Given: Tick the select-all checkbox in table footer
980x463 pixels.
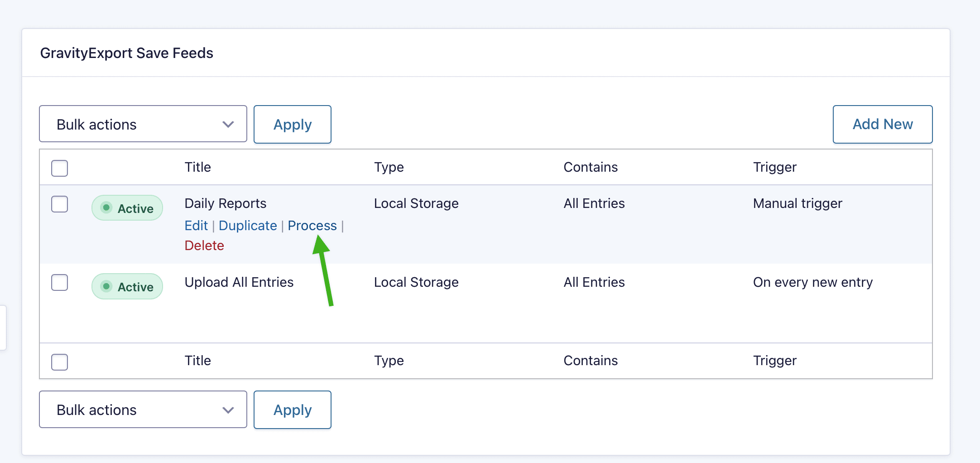Looking at the screenshot, I should pyautogui.click(x=59, y=362).
